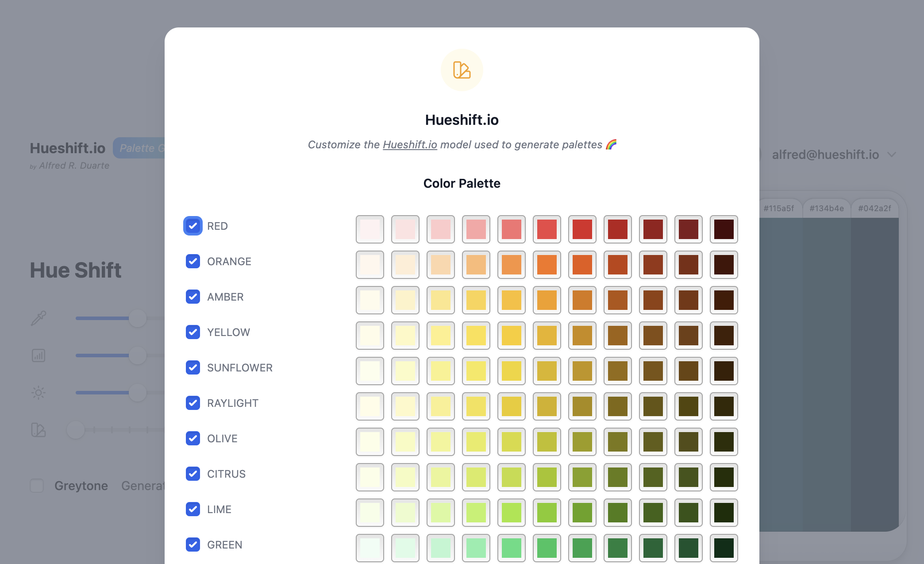Select the lightest green swatch in GREEN row

pyautogui.click(x=370, y=548)
